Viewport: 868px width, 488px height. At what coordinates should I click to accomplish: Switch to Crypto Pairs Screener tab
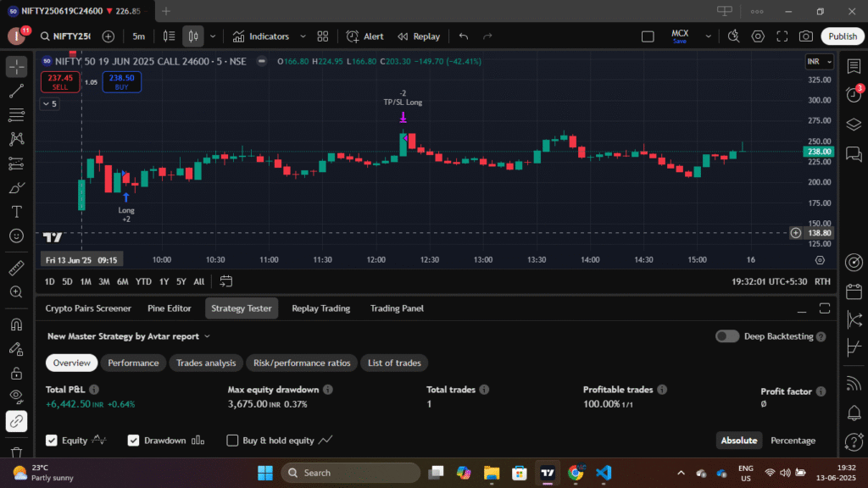click(88, 308)
